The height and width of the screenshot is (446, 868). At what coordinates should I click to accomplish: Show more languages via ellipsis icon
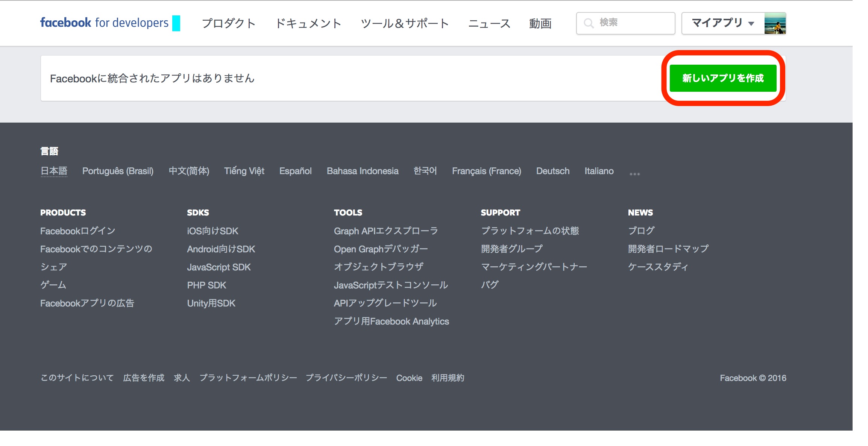pos(634,174)
